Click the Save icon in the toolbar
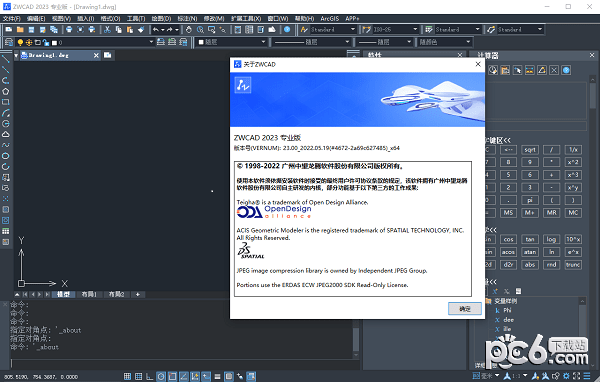 31,29
